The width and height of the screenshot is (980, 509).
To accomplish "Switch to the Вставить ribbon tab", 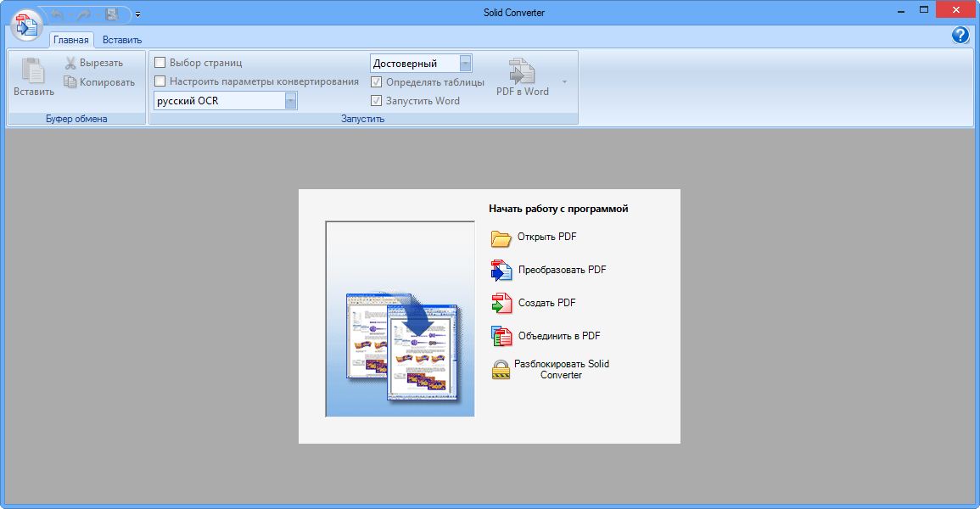I will click(122, 40).
